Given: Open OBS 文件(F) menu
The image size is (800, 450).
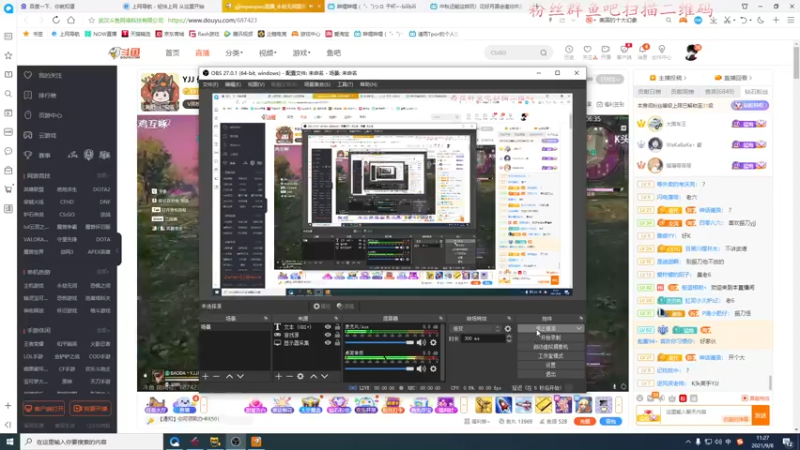Looking at the screenshot, I should pyautogui.click(x=210, y=85).
